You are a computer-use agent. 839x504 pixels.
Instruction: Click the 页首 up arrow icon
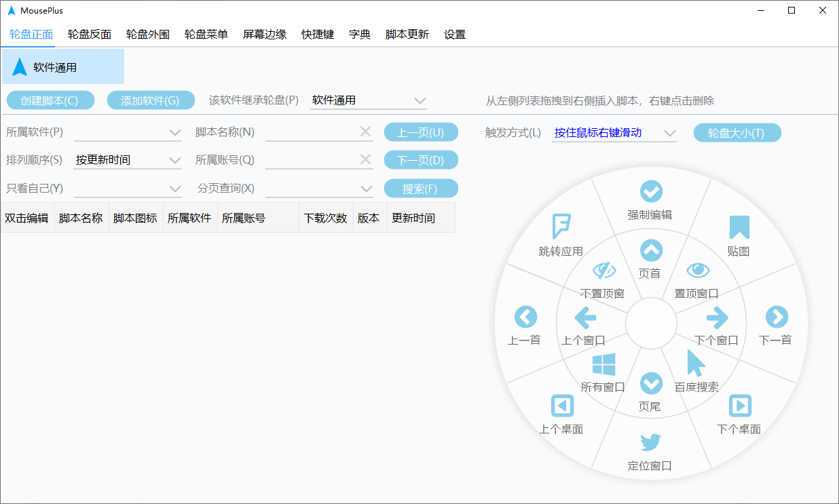(651, 250)
